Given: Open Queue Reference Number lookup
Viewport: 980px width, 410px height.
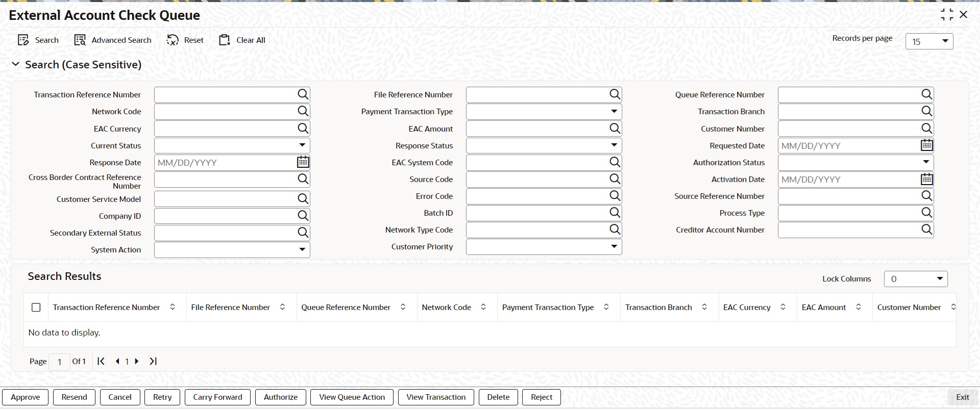Looking at the screenshot, I should (927, 94).
